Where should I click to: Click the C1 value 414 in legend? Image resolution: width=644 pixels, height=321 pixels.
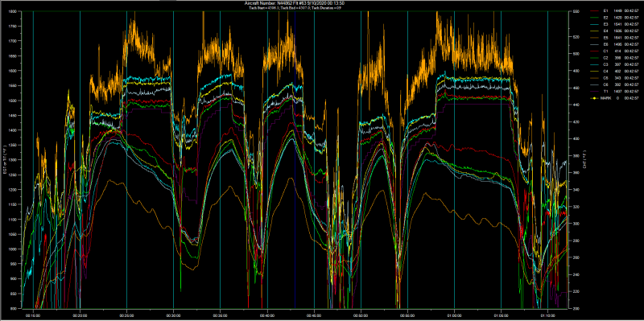(618, 51)
